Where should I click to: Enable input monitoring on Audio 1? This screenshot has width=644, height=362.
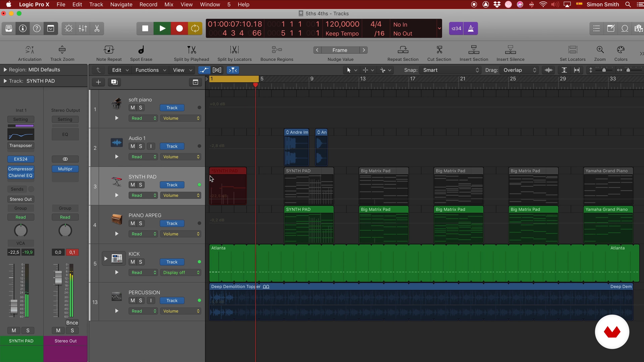(151, 146)
